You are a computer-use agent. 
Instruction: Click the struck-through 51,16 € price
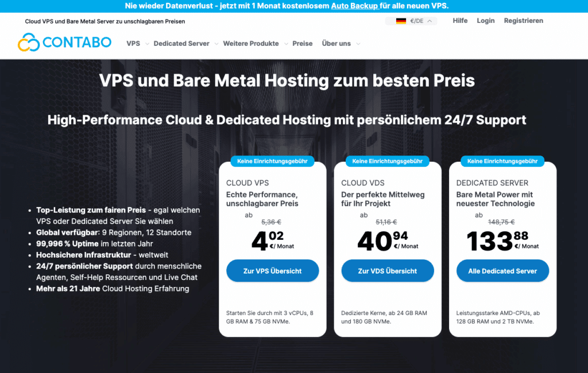tap(386, 222)
